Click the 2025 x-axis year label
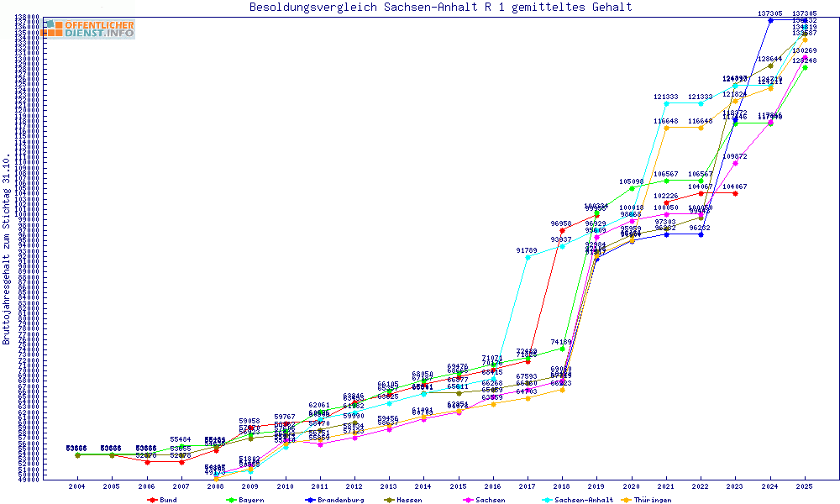Viewport: 840px width, 504px height. pyautogui.click(x=805, y=486)
